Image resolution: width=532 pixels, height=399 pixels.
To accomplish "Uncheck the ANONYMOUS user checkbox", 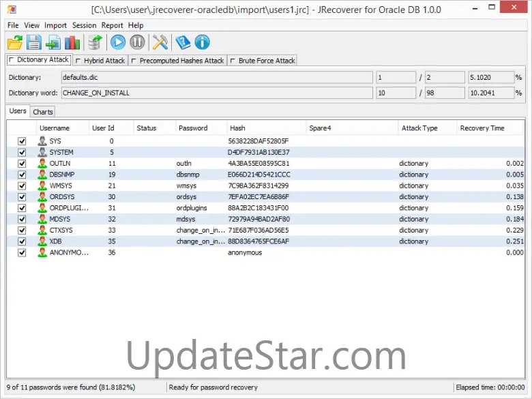I will (22, 253).
